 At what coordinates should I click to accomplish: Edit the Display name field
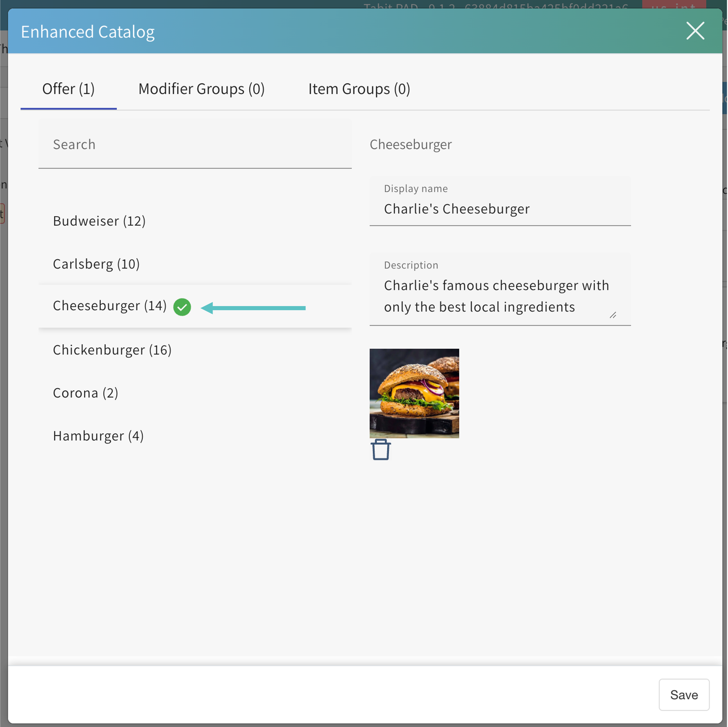500,209
